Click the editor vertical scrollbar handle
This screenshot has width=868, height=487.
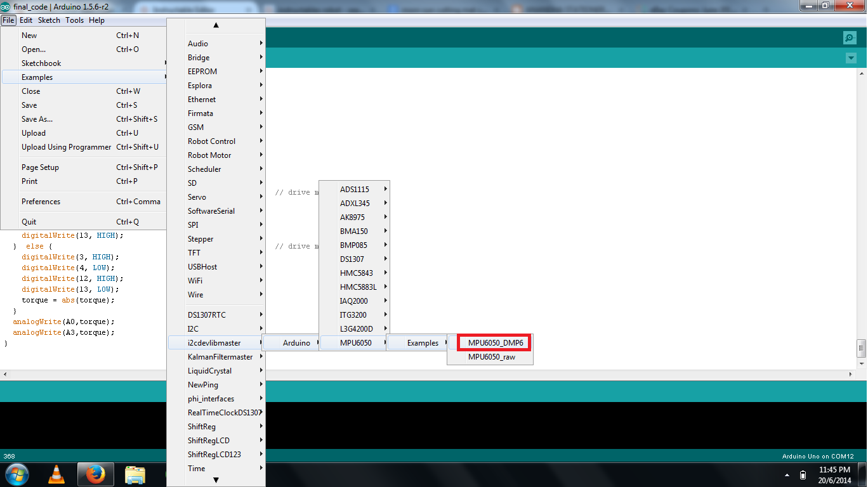point(861,347)
